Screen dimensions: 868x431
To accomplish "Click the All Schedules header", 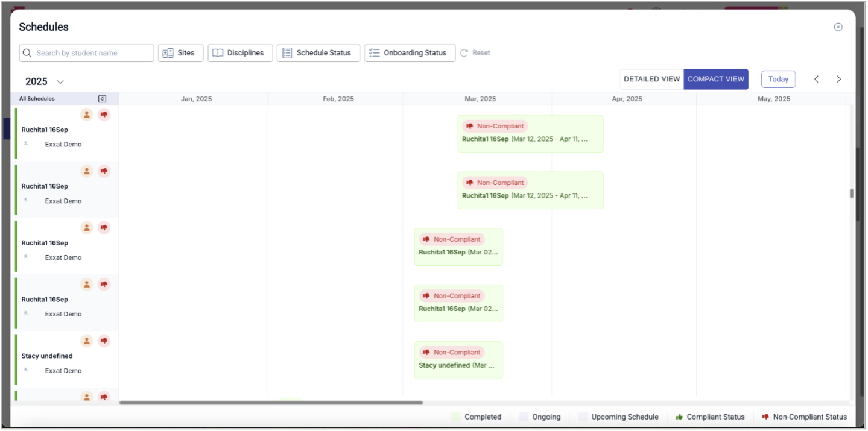I will pyautogui.click(x=36, y=98).
